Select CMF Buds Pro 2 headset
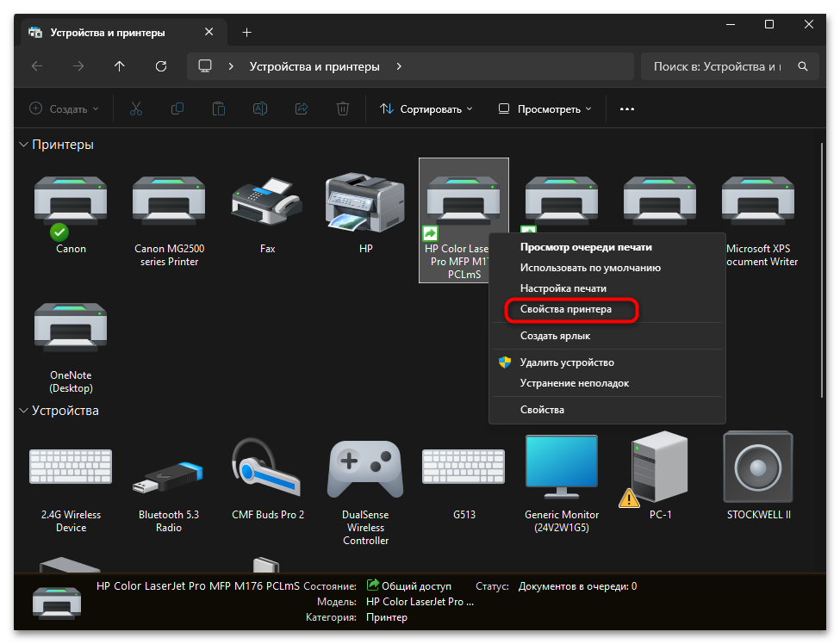 click(267, 468)
